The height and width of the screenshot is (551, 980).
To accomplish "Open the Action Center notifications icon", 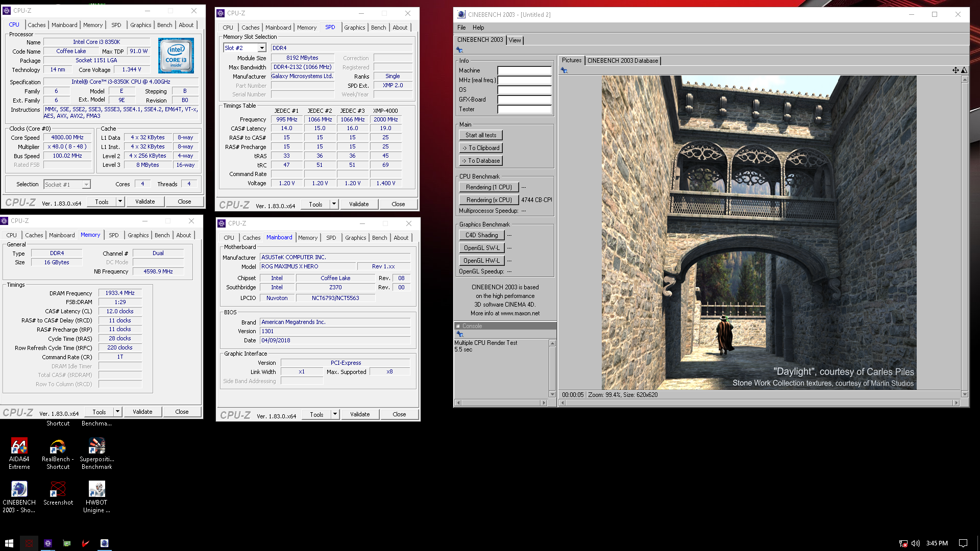I will pos(963,543).
